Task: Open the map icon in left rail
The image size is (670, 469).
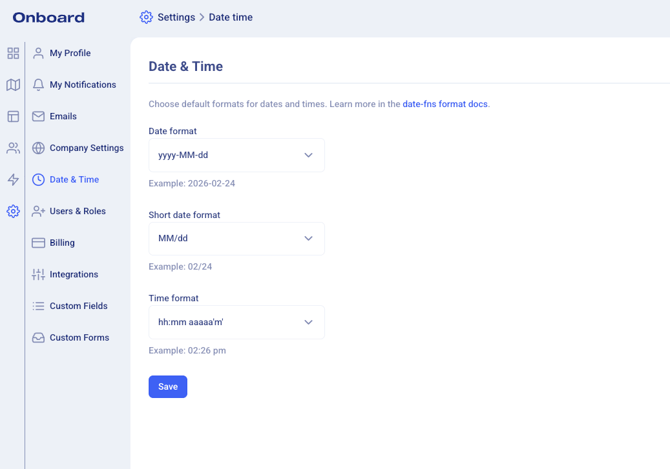Action: (13, 85)
